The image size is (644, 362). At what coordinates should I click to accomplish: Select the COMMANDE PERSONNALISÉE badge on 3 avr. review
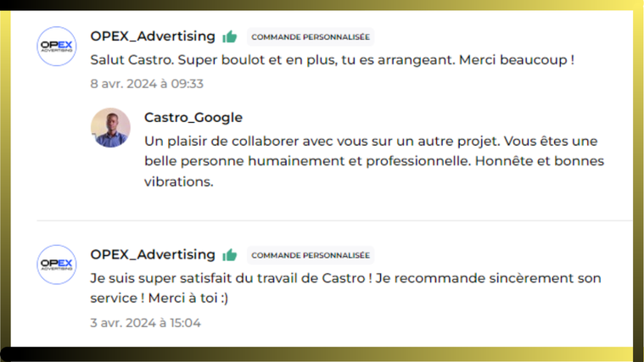pos(311,255)
